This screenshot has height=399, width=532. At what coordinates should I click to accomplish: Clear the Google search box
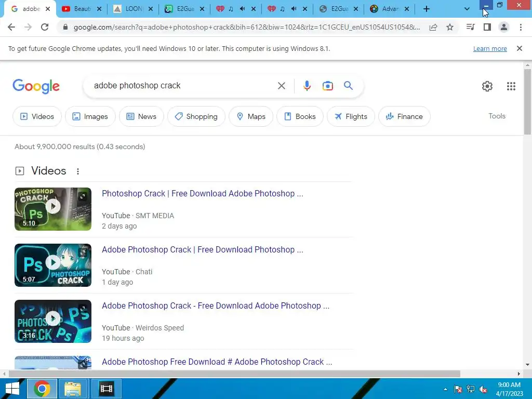[281, 86]
